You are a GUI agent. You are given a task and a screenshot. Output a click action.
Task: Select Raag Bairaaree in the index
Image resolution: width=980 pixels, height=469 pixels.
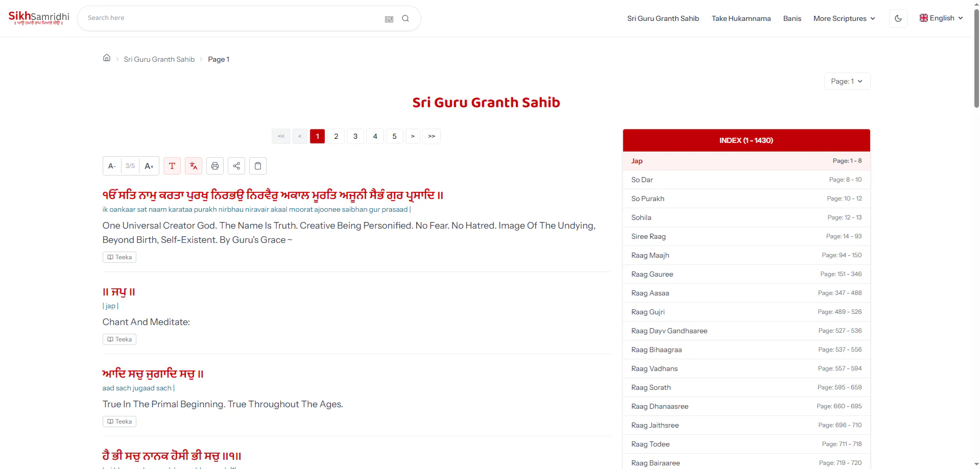(x=746, y=462)
